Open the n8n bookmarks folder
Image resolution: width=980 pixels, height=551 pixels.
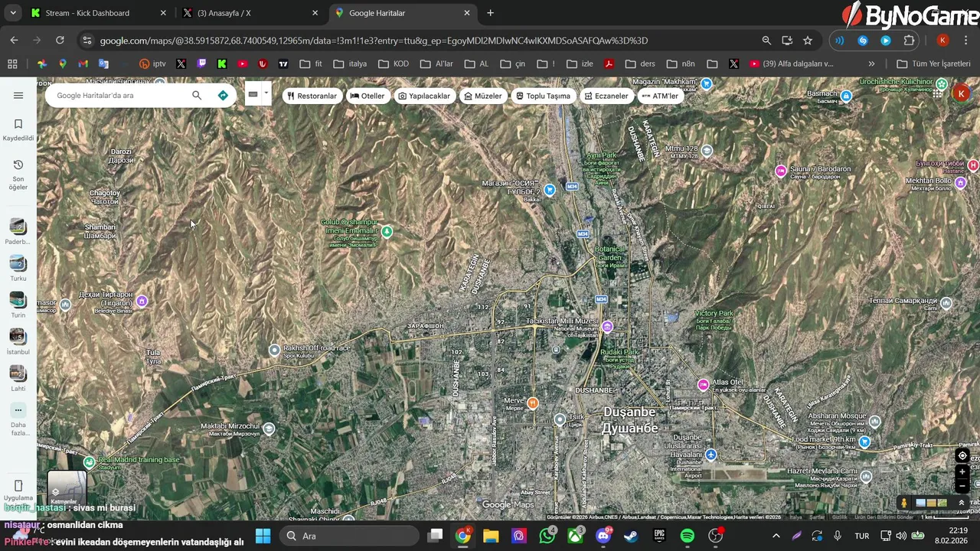(681, 64)
